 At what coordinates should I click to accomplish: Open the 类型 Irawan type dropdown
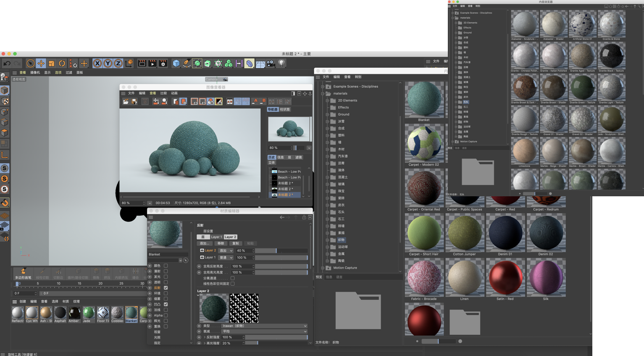click(264, 326)
